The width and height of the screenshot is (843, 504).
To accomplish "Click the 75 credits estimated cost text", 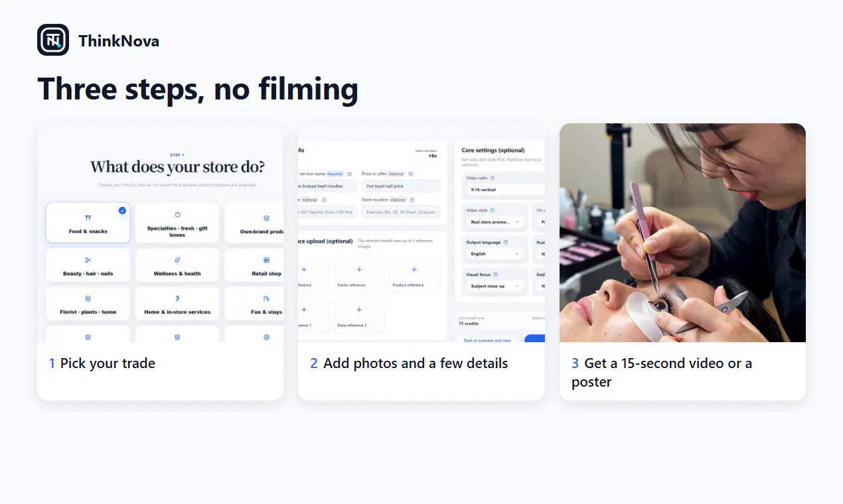I will point(470,324).
